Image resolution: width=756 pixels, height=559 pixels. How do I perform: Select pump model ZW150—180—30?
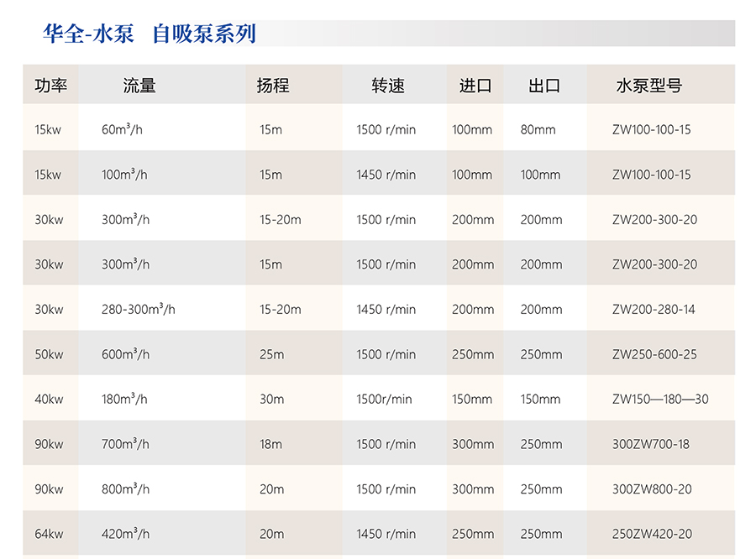tap(660, 400)
